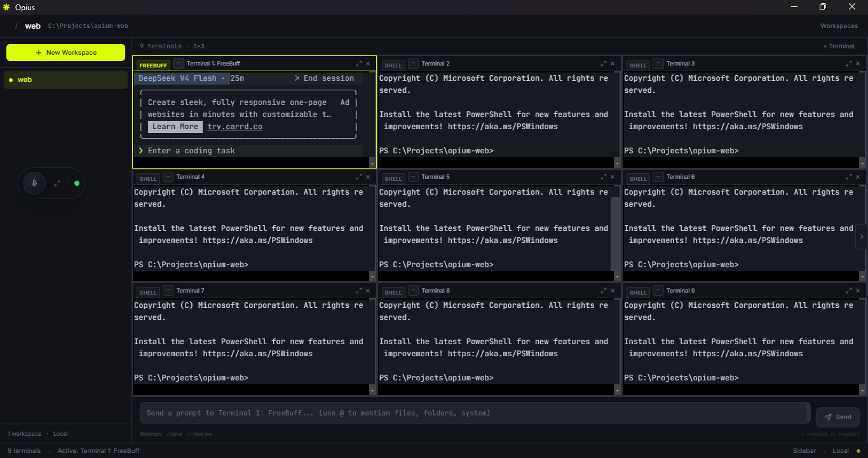The image size is (868, 458).
Task: Maximize the Terminal 5 pane
Action: tap(604, 177)
